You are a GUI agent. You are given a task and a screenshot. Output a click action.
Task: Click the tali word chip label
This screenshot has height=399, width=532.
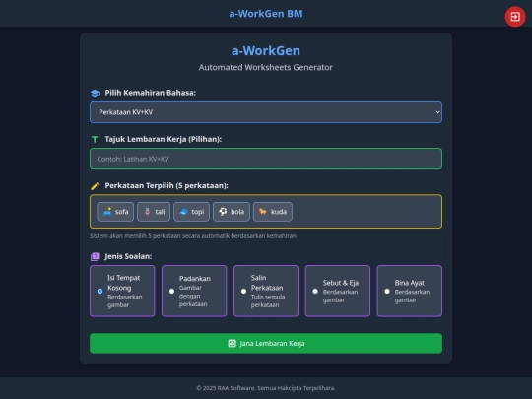160,212
